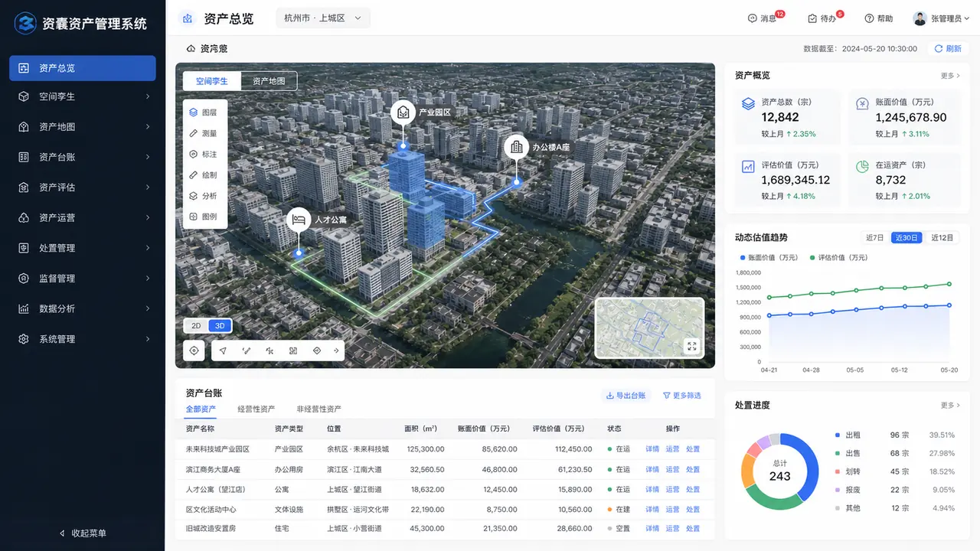Toggle 评估价值 series in chart legend
The width and height of the screenshot is (980, 551).
pyautogui.click(x=839, y=258)
